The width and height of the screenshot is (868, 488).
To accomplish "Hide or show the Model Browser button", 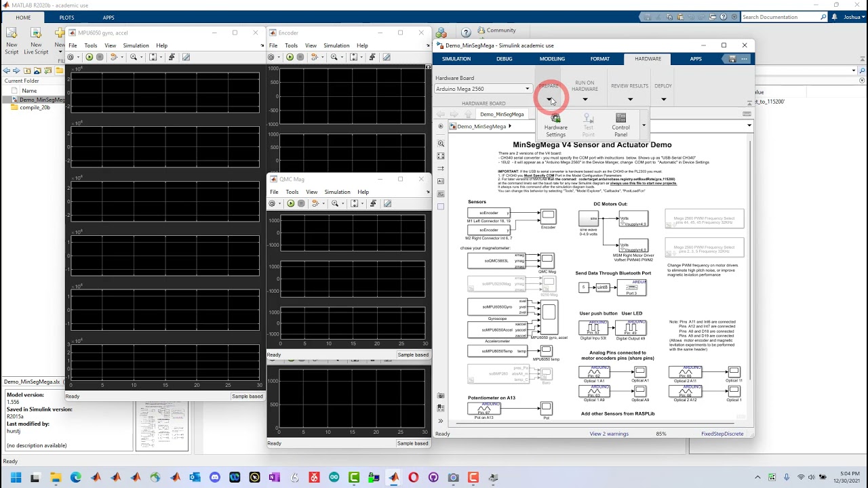I will [x=441, y=421].
